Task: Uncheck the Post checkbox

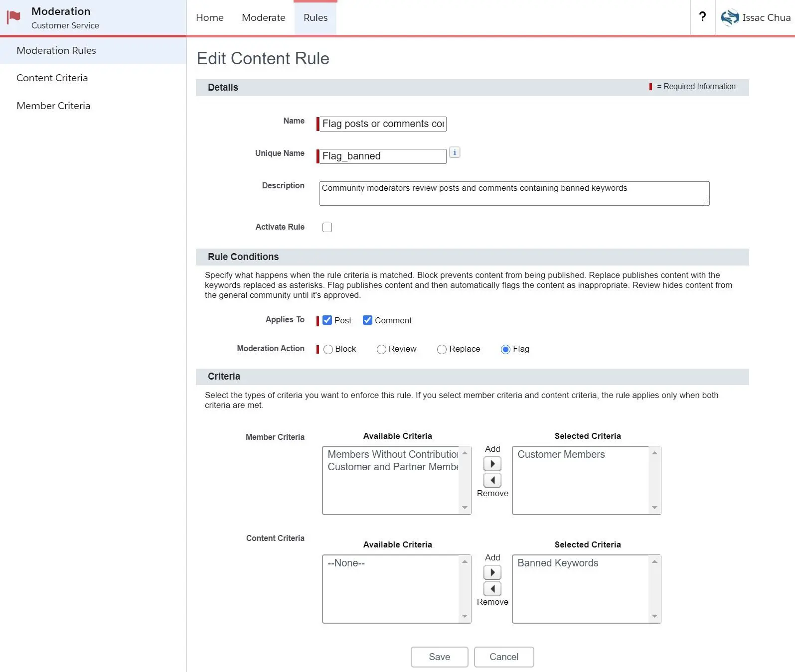Action: (327, 320)
